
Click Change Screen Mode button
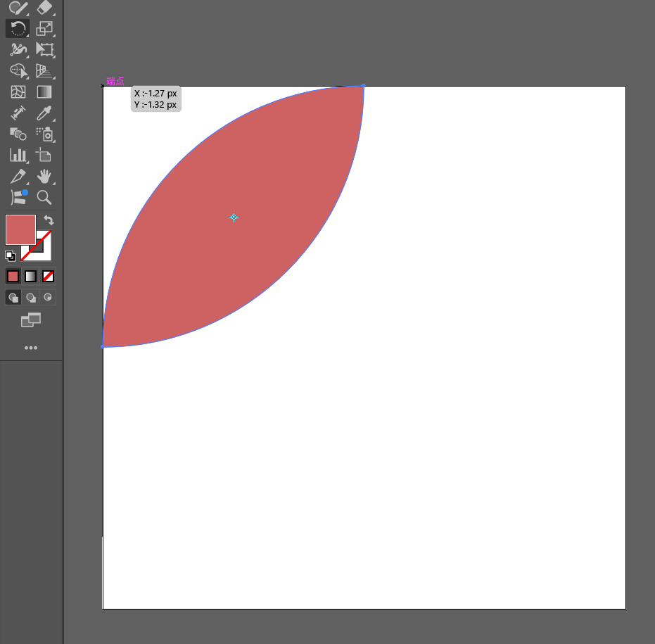[x=31, y=321]
